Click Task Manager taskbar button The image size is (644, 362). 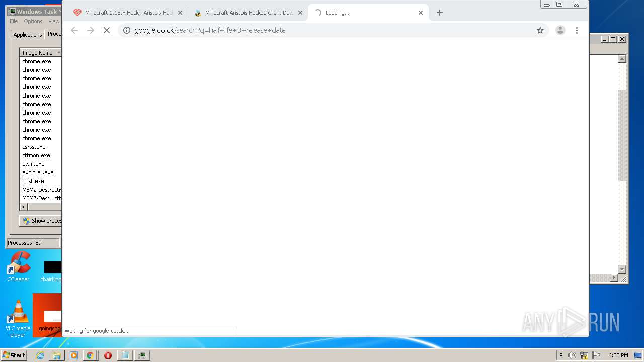point(142,355)
